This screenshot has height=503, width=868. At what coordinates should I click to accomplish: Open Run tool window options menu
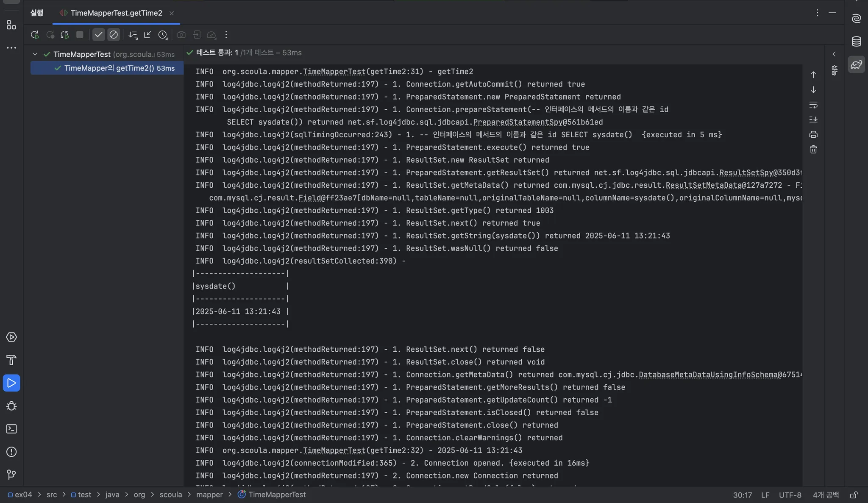817,13
